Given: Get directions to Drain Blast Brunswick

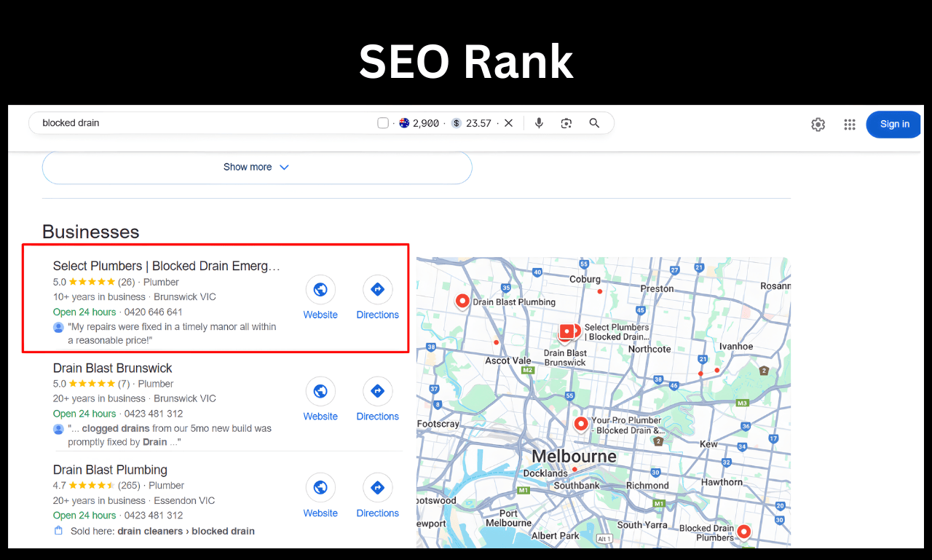Looking at the screenshot, I should [377, 392].
